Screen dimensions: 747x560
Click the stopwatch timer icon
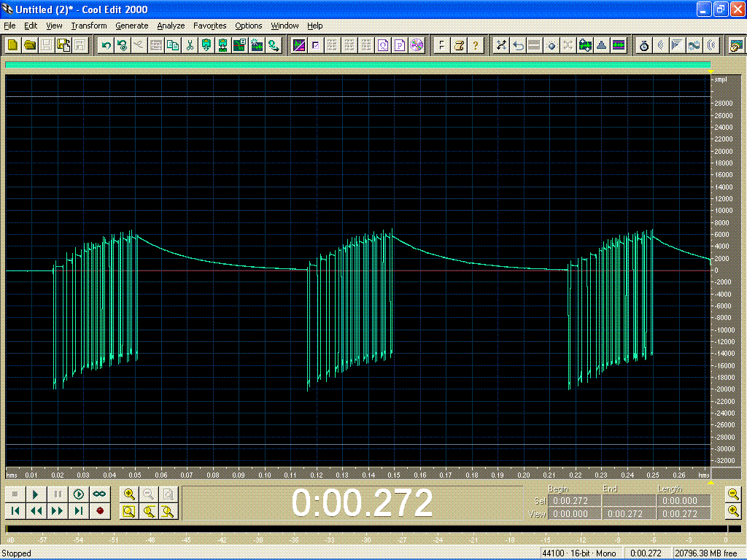644,45
